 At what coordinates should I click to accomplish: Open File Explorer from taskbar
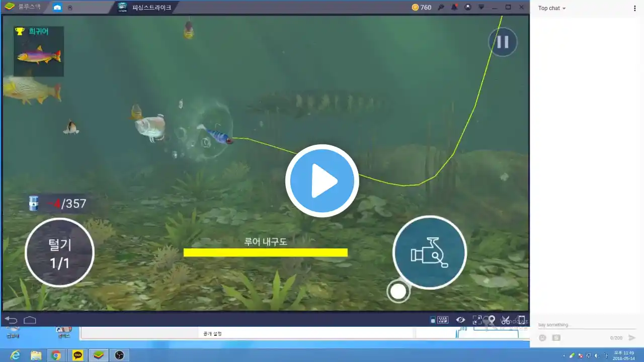click(36, 355)
